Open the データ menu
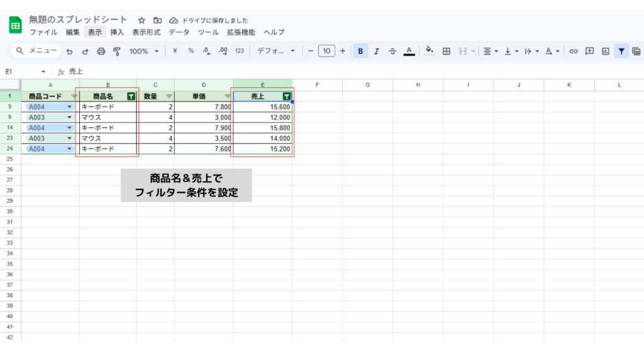The image size is (644, 352). tap(179, 32)
